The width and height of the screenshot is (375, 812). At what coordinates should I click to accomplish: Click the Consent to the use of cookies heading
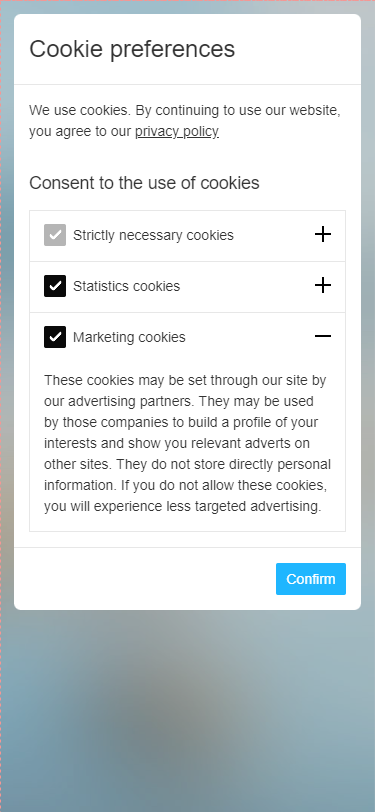tap(144, 183)
